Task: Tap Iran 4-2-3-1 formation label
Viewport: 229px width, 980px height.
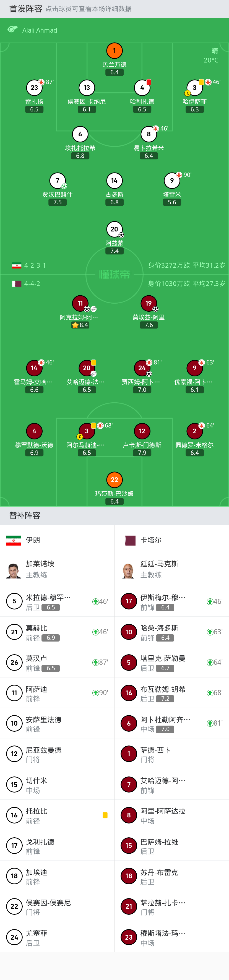Action: tap(35, 265)
